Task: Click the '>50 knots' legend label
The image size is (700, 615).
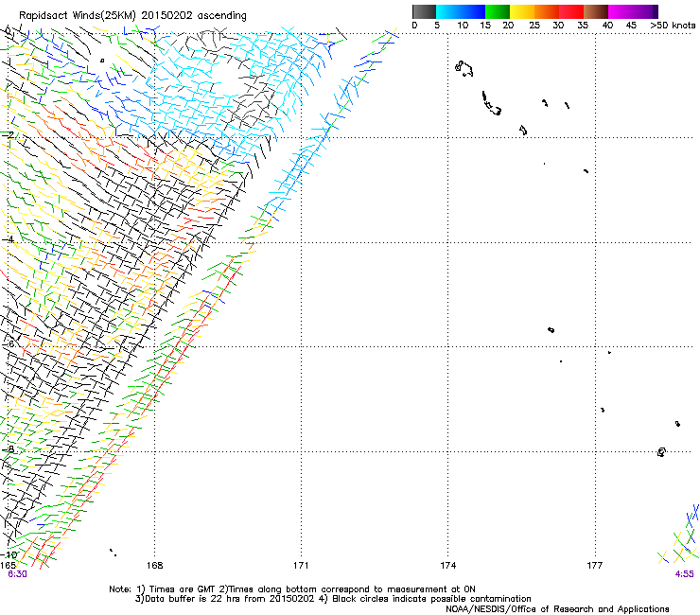Action: click(x=673, y=26)
